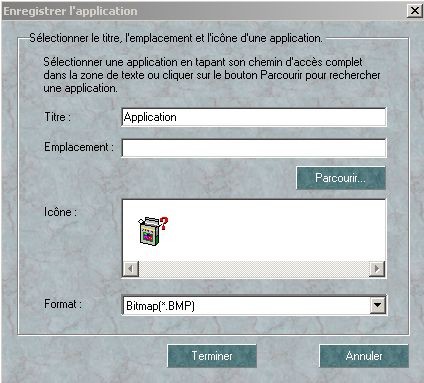Cancel with the Annuler button
This screenshot has height=383, width=424.
(364, 356)
